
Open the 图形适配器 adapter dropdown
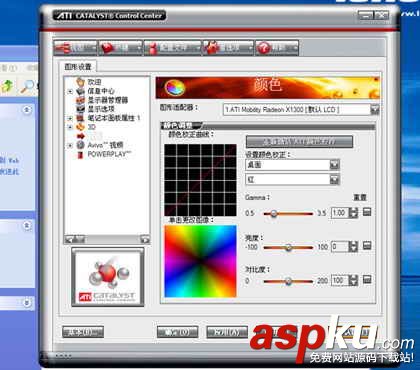375,109
